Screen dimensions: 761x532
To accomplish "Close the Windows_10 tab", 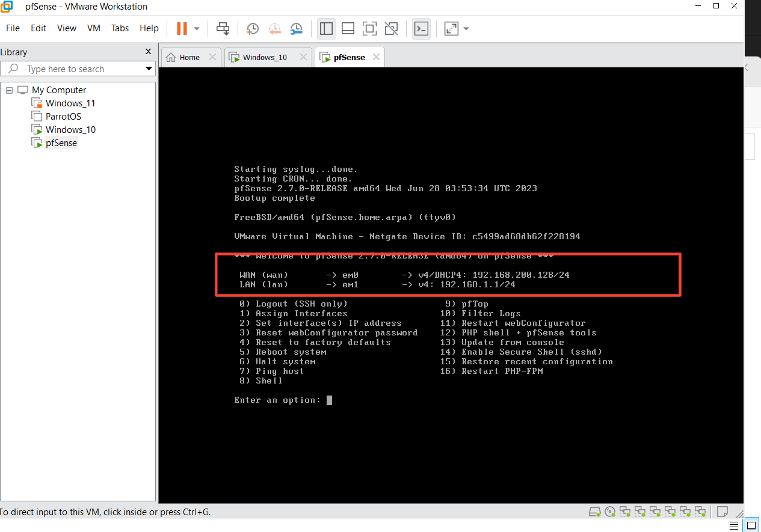I will [304, 57].
